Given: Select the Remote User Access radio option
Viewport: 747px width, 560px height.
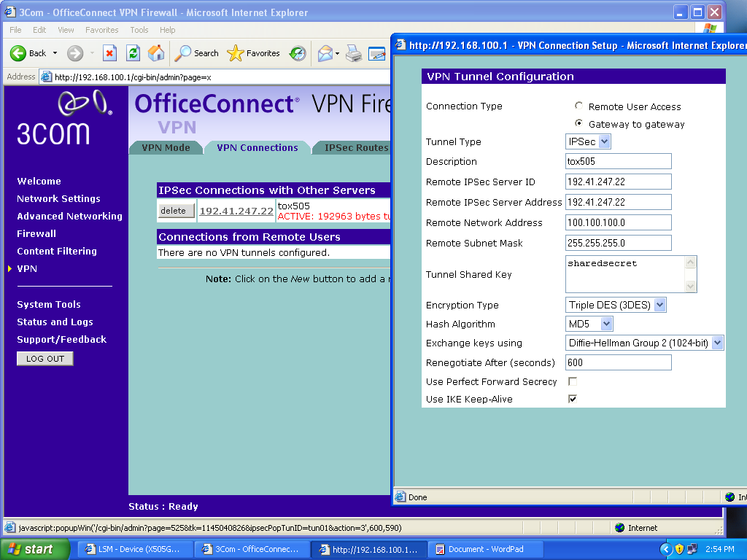Looking at the screenshot, I should click(579, 106).
